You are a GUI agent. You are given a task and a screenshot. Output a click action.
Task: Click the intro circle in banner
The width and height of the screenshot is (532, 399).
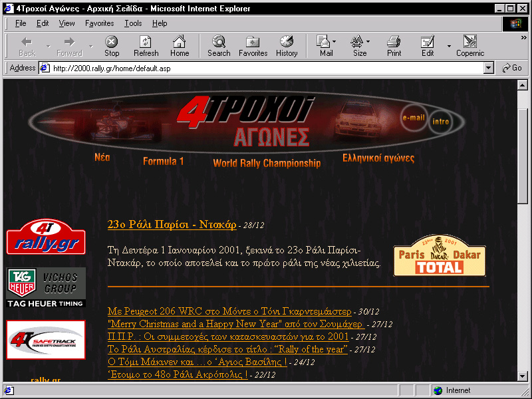441,122
